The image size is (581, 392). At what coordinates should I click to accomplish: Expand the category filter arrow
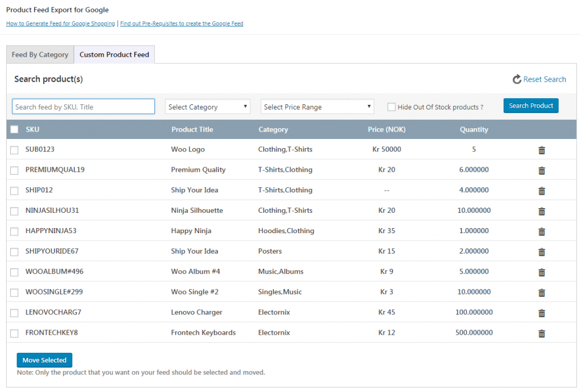click(x=245, y=106)
